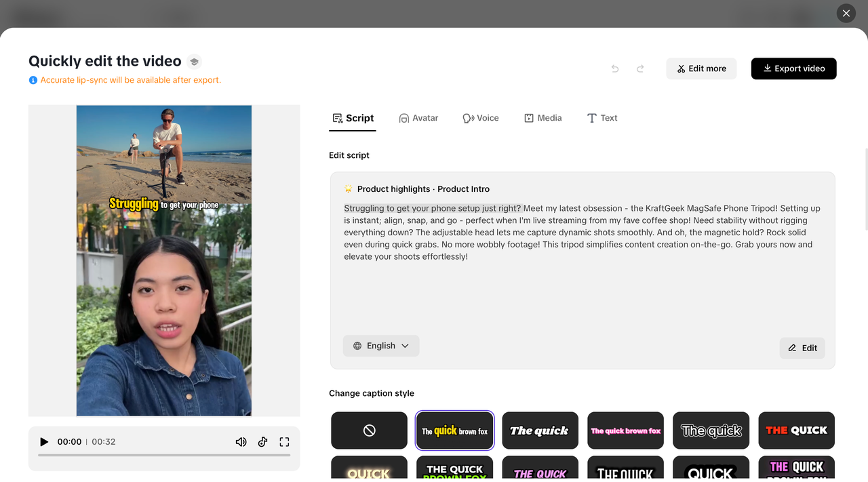The width and height of the screenshot is (868, 482).
Task: Click the Edit more button
Action: pos(701,68)
